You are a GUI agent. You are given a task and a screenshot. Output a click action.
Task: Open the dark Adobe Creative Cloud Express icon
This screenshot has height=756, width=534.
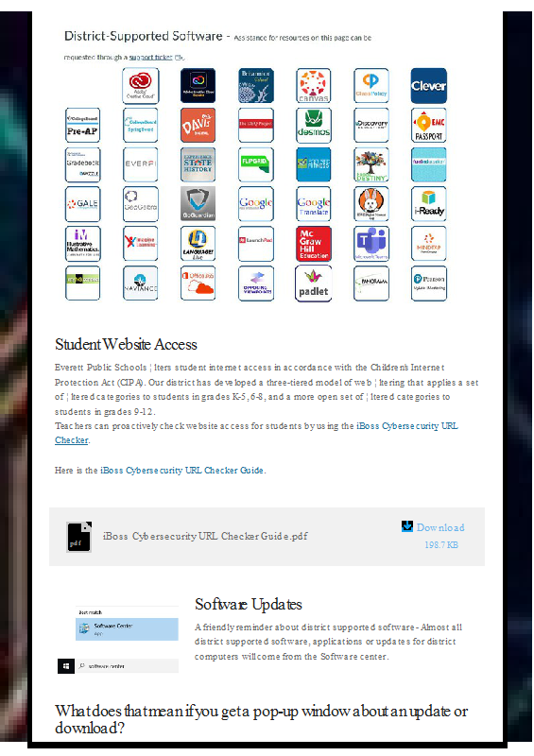(198, 86)
